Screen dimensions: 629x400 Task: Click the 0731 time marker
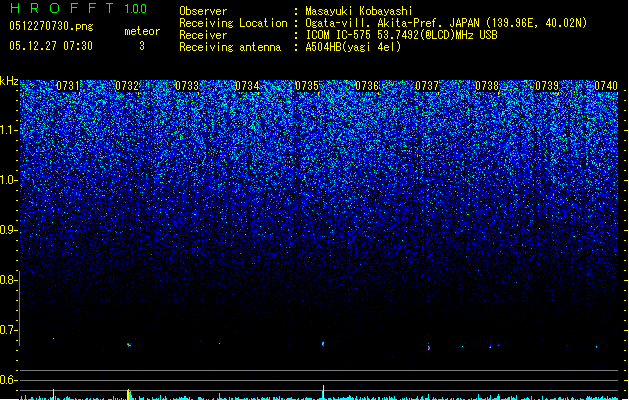tap(68, 86)
